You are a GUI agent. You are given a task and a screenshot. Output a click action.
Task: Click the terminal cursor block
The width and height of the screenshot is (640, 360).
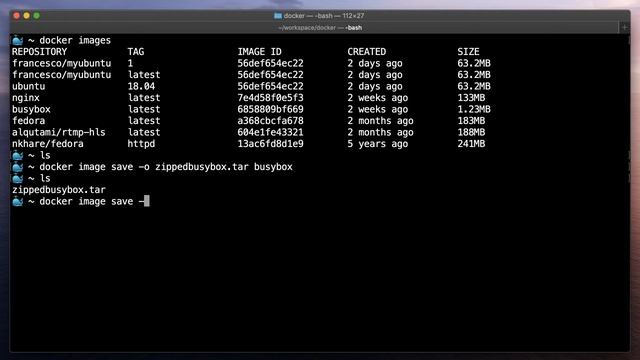147,201
